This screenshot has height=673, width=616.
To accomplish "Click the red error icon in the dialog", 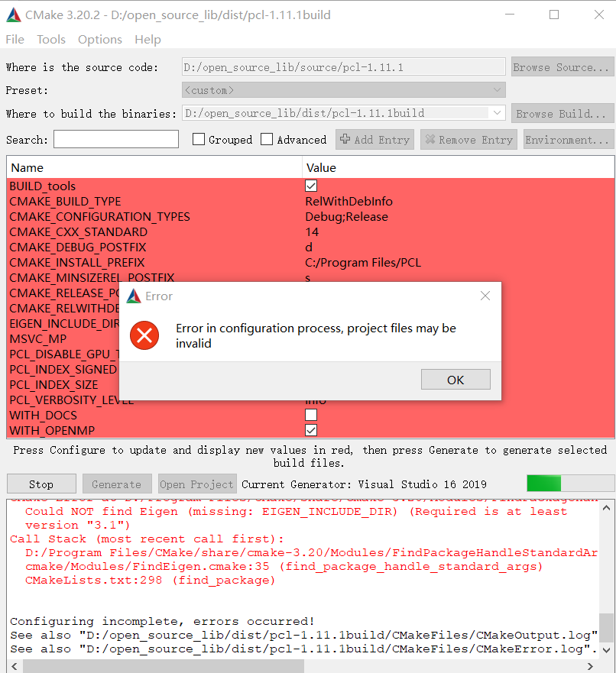I will pos(144,335).
